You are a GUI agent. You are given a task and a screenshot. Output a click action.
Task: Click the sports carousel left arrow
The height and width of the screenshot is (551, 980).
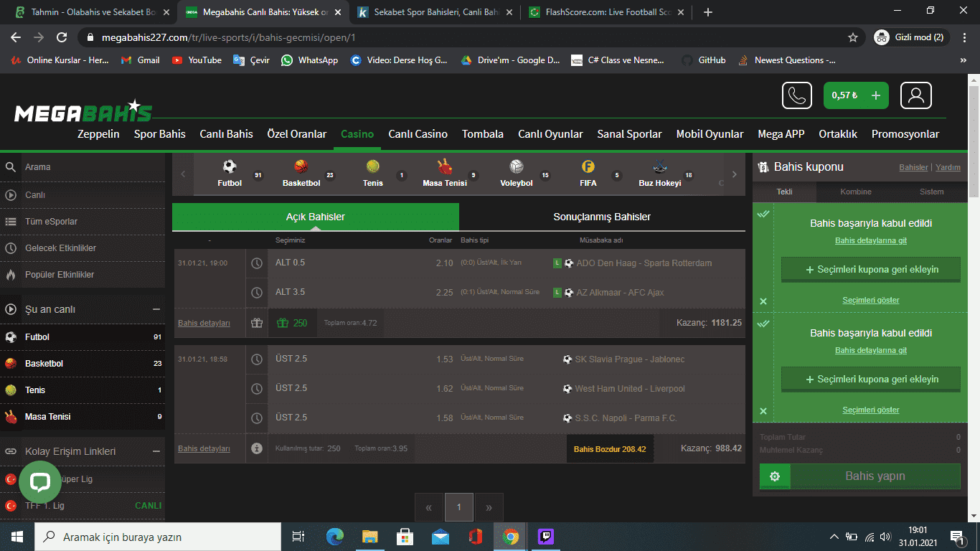pos(183,174)
